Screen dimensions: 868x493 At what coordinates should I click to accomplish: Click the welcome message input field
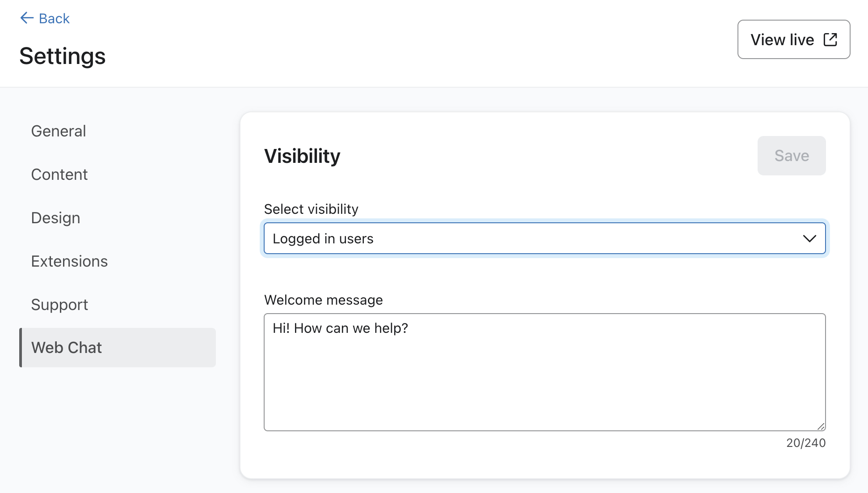coord(545,372)
